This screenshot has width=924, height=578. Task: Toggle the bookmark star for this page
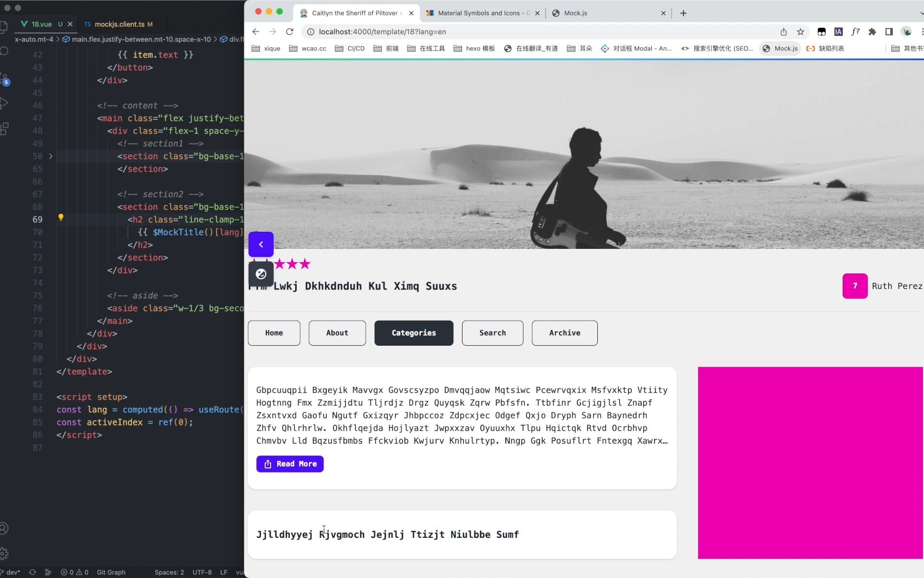tap(800, 32)
